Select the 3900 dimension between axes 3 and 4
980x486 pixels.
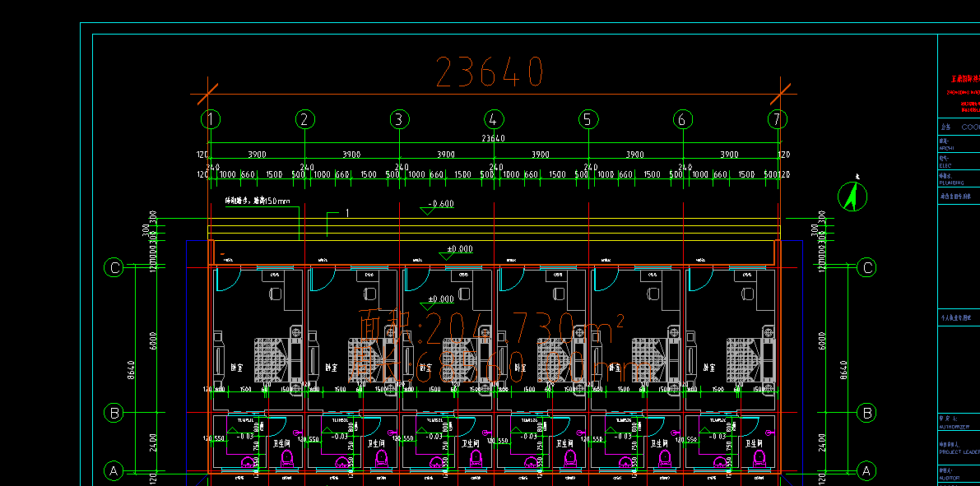(446, 155)
